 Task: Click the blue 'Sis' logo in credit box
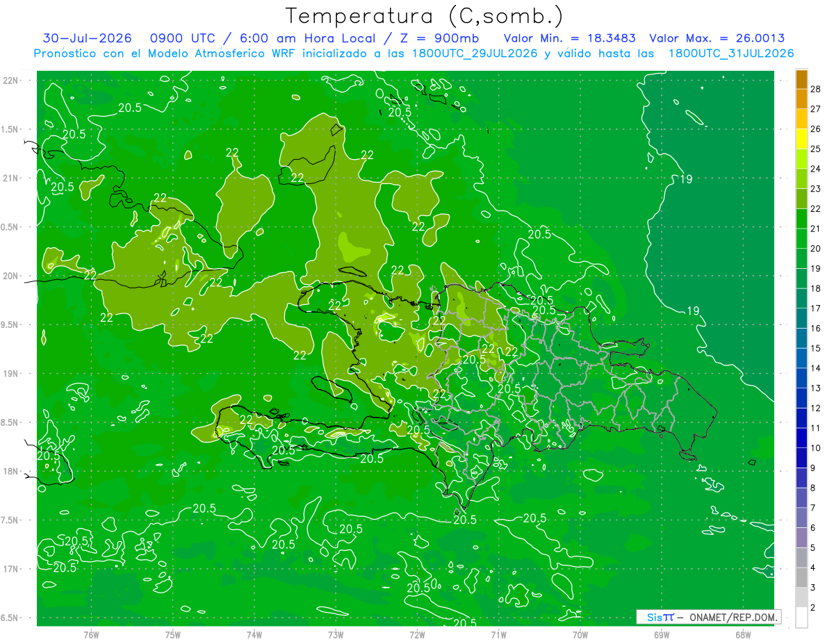(654, 617)
